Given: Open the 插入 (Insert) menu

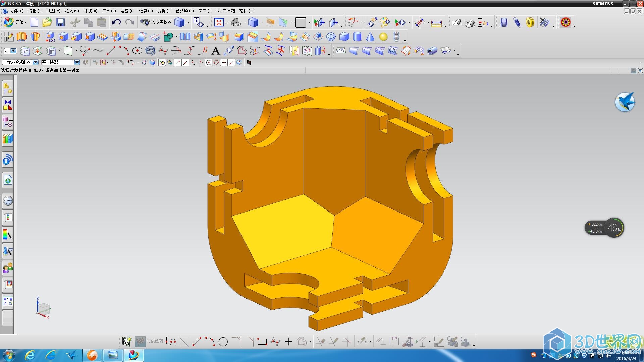Looking at the screenshot, I should [x=72, y=11].
